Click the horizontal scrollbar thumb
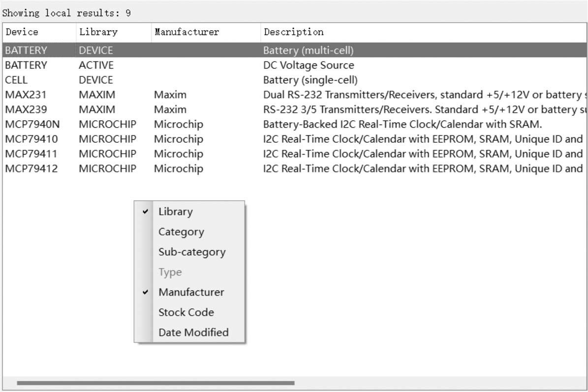The width and height of the screenshot is (588, 392). pos(155,383)
